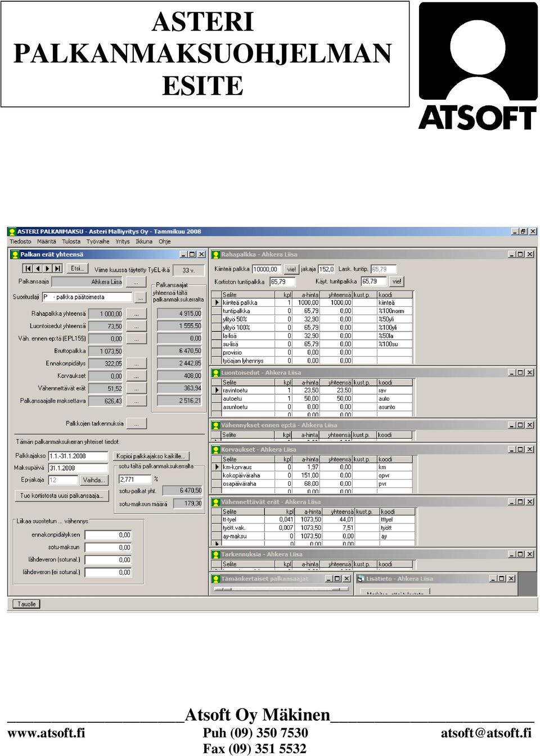Open Rahapalkka yhteensä details button (...)
540x756 pixels.
pos(136,314)
